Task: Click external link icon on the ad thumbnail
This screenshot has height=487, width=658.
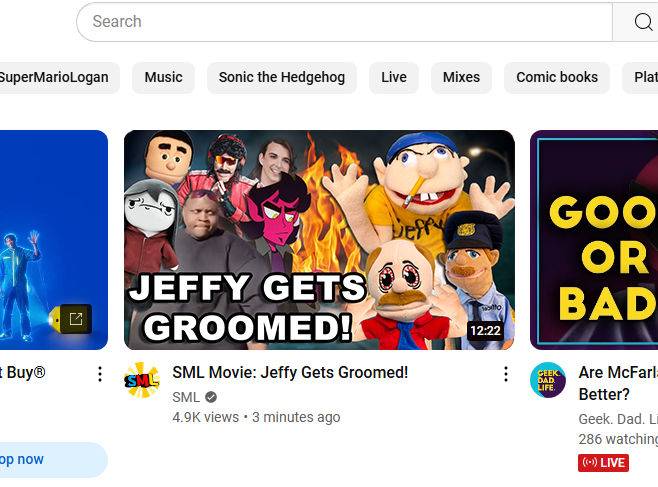Action: click(x=76, y=319)
